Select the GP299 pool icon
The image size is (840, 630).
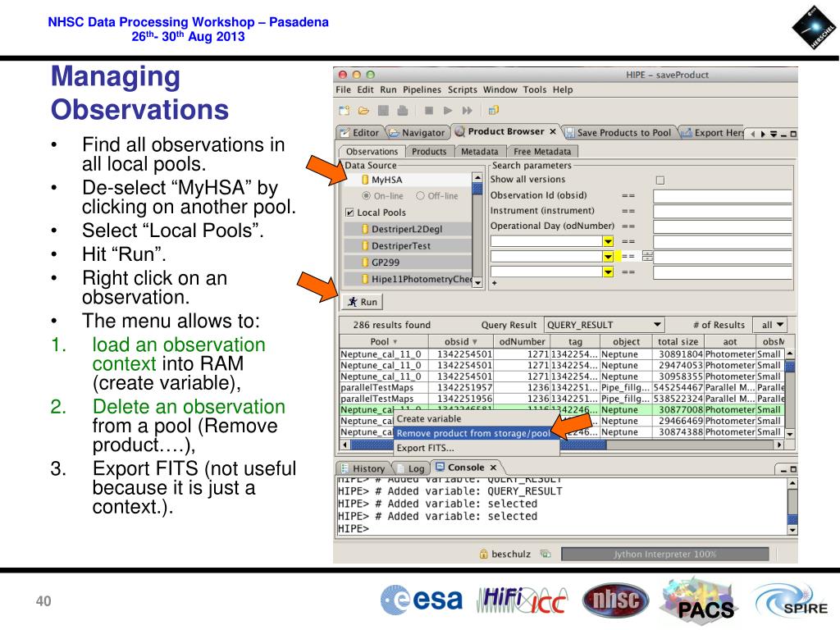pyautogui.click(x=365, y=262)
